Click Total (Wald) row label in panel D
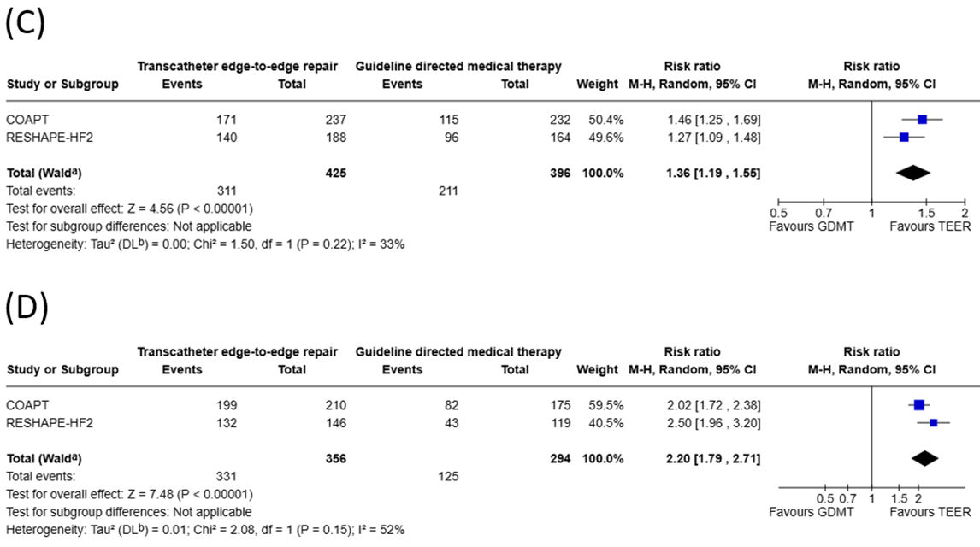This screenshot has height=547, width=980. 44,458
